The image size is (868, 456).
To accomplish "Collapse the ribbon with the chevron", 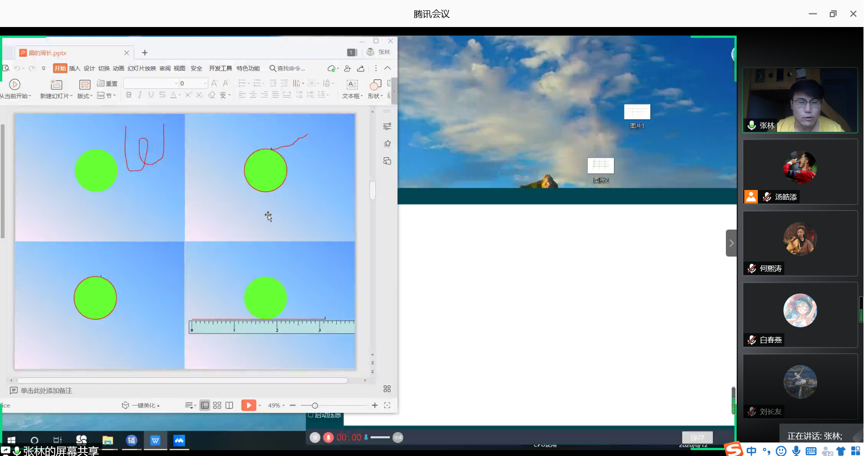I will [388, 68].
